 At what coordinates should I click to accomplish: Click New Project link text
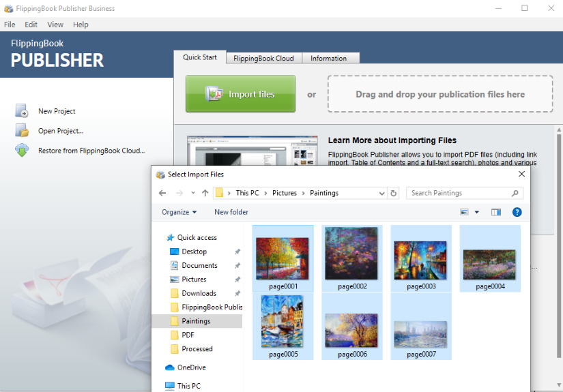pos(57,111)
